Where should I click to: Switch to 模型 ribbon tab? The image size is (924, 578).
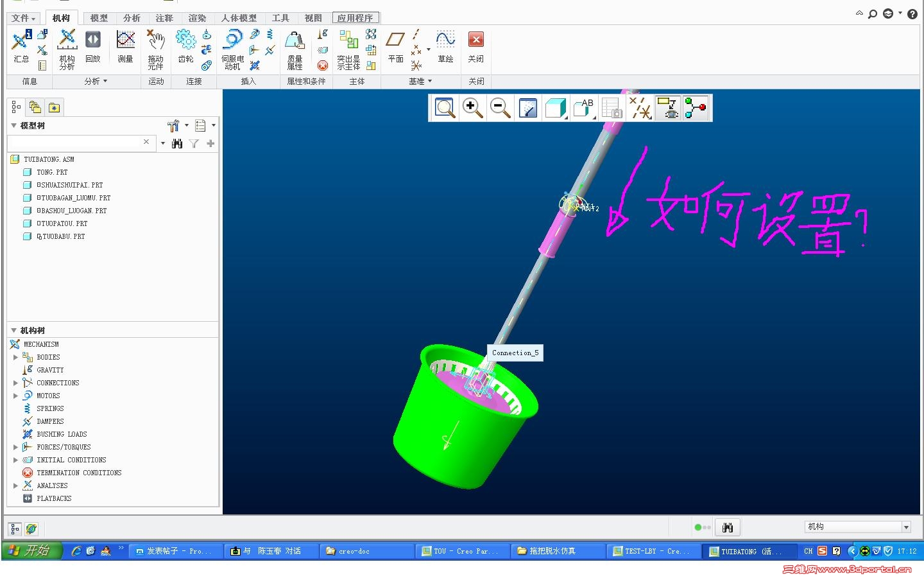(x=99, y=18)
